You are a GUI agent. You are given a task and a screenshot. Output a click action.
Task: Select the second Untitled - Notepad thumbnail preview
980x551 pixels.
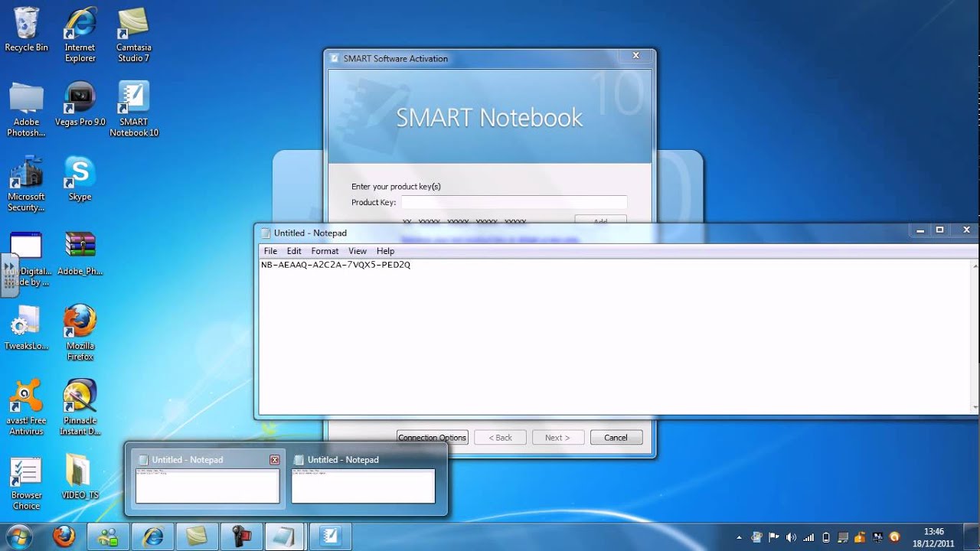[x=363, y=485]
